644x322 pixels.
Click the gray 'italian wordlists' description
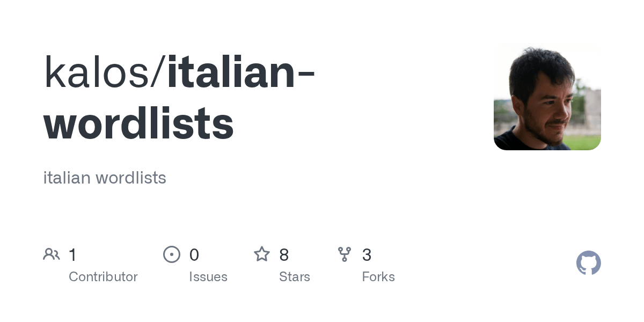[x=105, y=178]
